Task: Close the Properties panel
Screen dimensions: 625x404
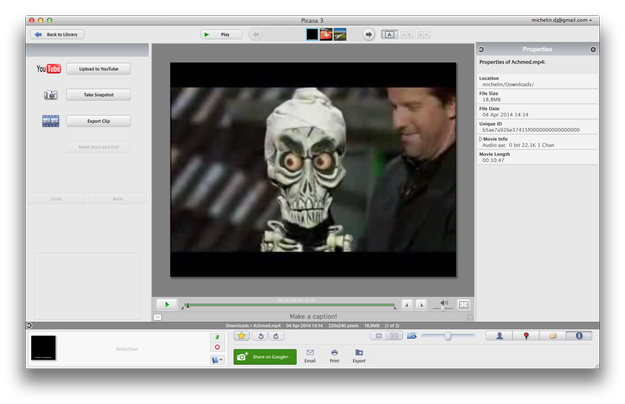Action: click(593, 49)
